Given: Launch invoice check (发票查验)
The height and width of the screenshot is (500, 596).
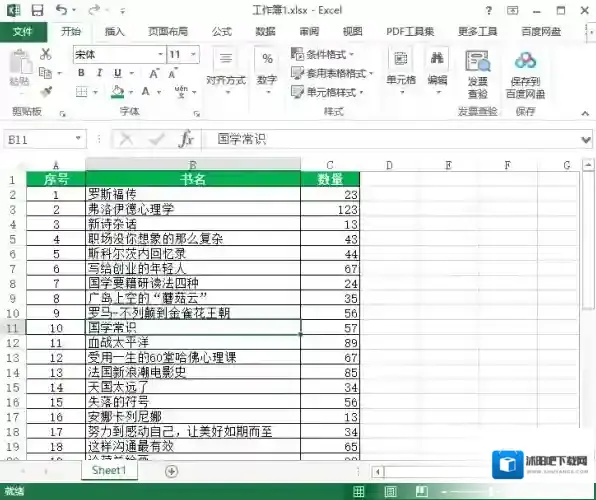Looking at the screenshot, I should point(478,74).
